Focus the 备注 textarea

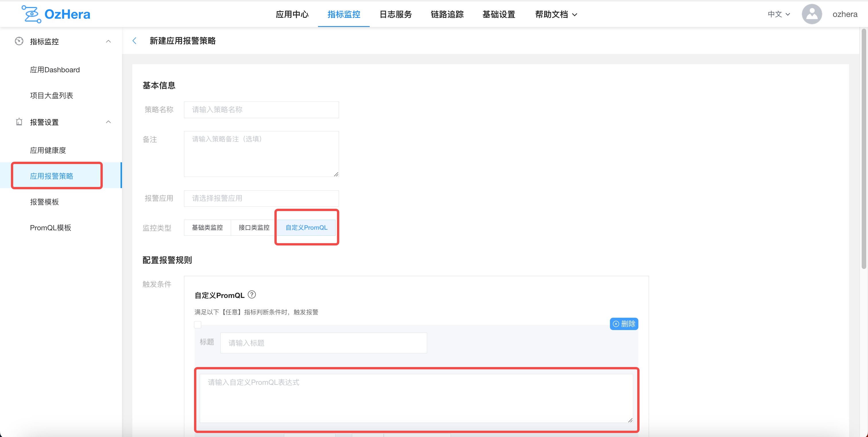(261, 154)
